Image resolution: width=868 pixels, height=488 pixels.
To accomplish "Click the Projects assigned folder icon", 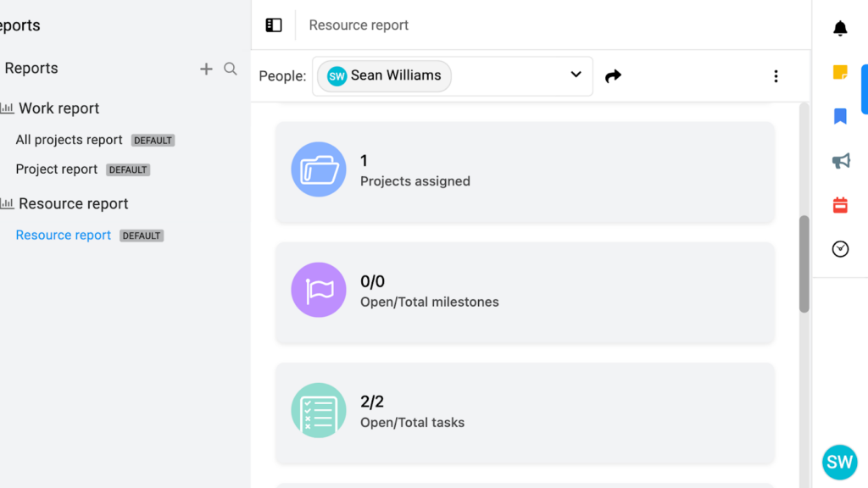I will click(x=319, y=169).
